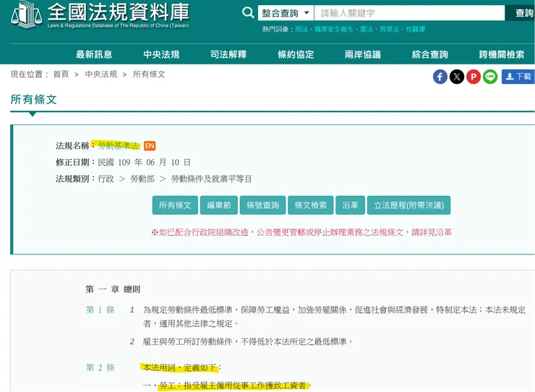Click the 條文檢索 button
Screen dimensions: 535x392
pyautogui.click(x=310, y=205)
